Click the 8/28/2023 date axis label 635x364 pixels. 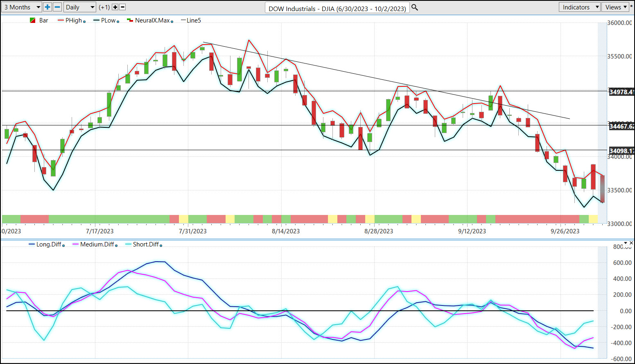[x=379, y=231]
